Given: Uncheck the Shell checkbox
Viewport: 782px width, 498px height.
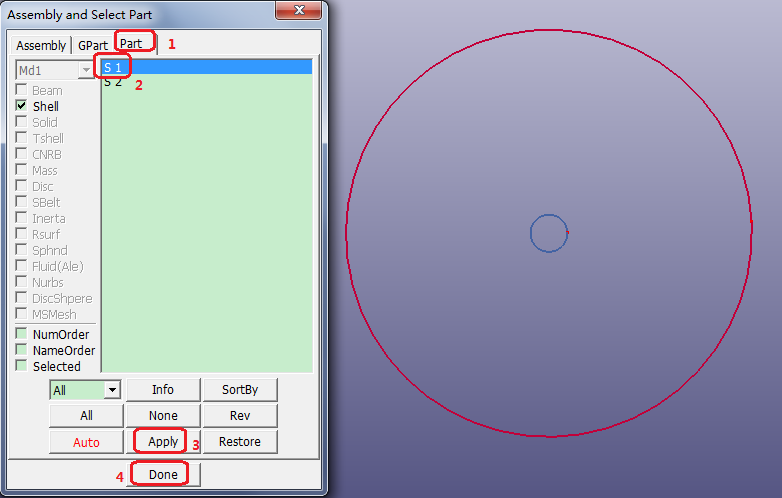Looking at the screenshot, I should coord(21,106).
